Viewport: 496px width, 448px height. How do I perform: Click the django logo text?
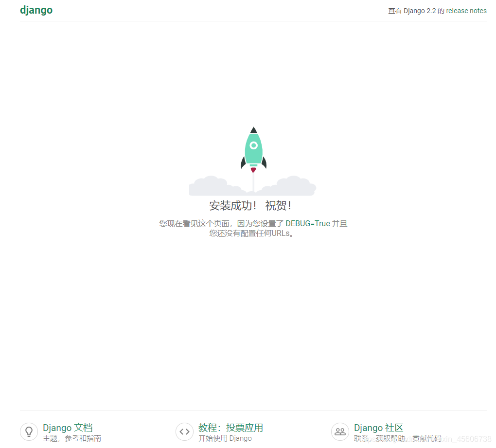coord(36,10)
